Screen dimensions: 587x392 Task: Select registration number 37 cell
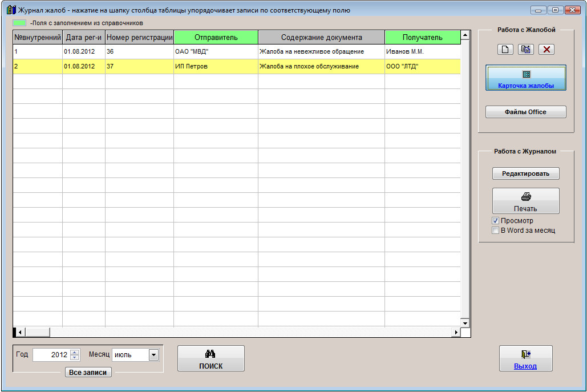pos(139,67)
